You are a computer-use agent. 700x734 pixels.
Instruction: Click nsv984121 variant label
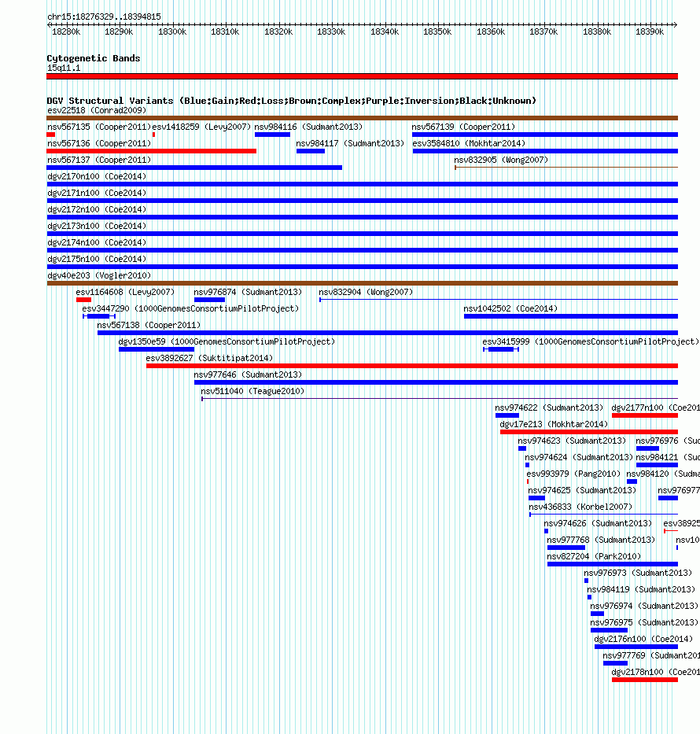(668, 457)
